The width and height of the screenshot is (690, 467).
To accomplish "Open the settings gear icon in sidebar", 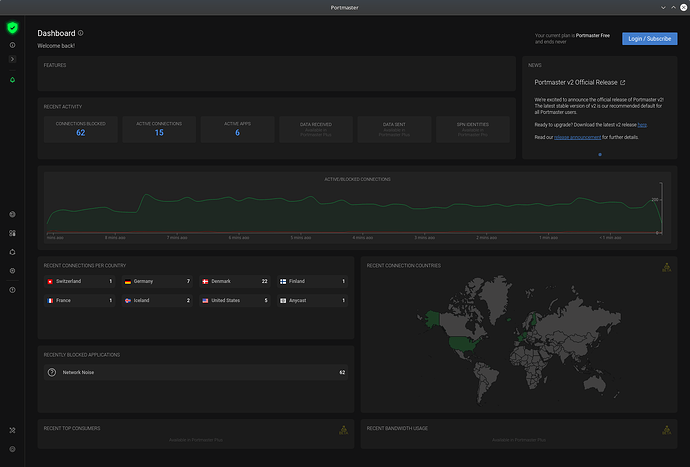I will coord(12,271).
